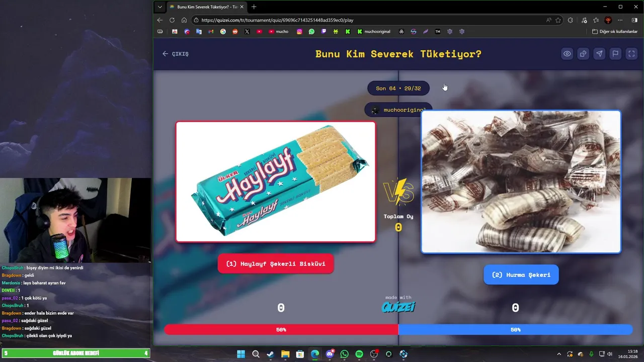Open the Instagram bookmark
Image resolution: width=644 pixels, height=362 pixels.
(299, 31)
